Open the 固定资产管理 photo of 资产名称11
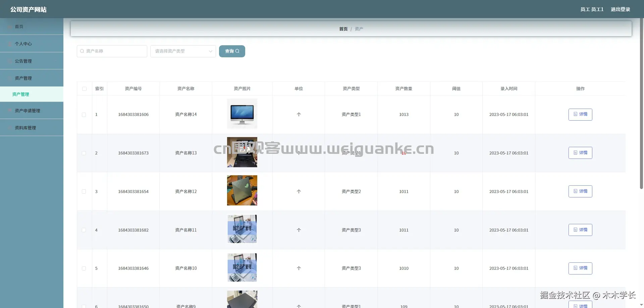The width and height of the screenshot is (644, 308). tap(242, 229)
